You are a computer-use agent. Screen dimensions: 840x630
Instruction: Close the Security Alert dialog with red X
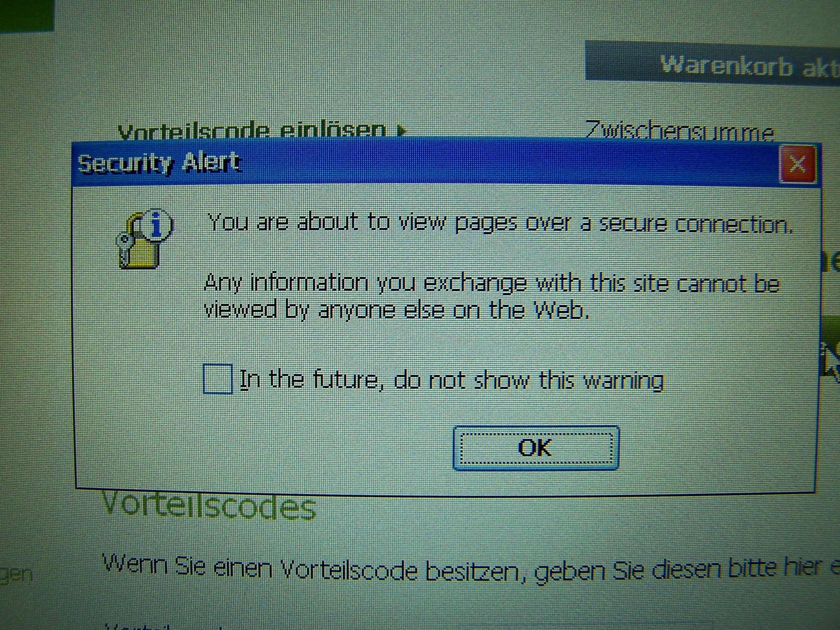tap(797, 165)
